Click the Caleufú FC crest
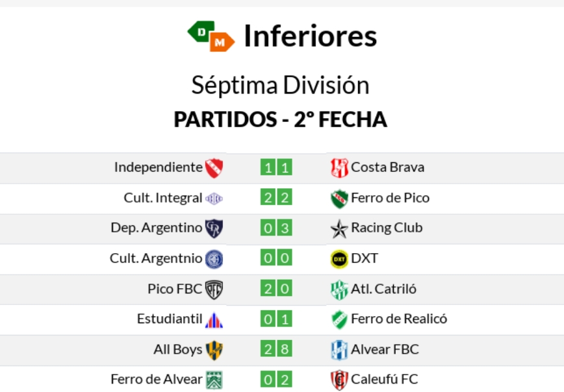 (339, 380)
